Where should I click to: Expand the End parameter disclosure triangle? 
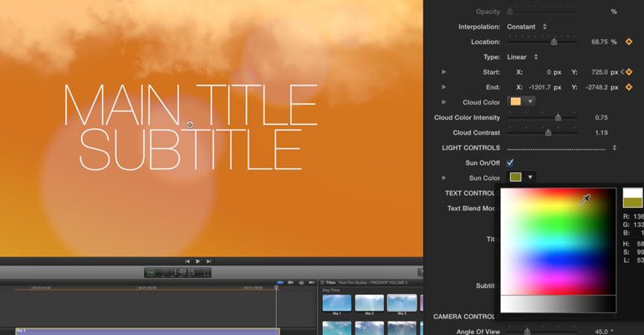click(444, 87)
